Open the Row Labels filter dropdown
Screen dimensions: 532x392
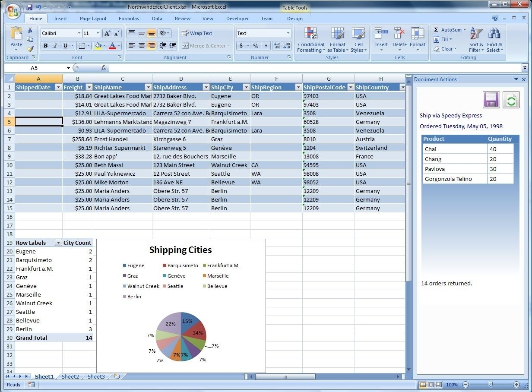58,242
